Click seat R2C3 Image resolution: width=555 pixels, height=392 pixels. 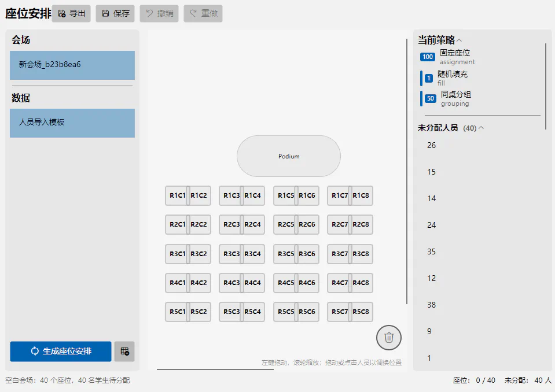tap(231, 224)
